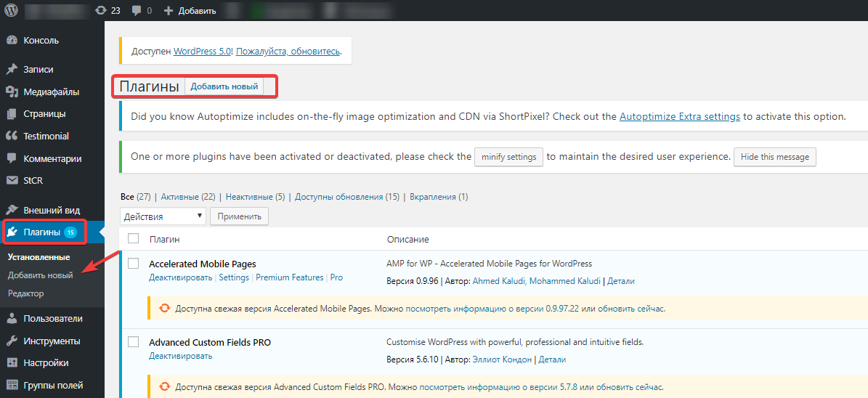868x398 pixels.
Task: Click the minify settings button
Action: (508, 157)
